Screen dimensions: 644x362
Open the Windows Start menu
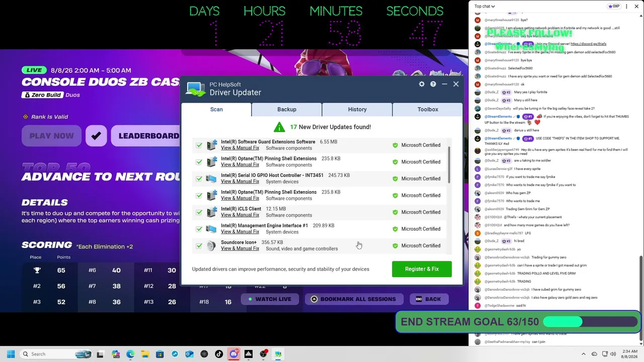(11, 354)
